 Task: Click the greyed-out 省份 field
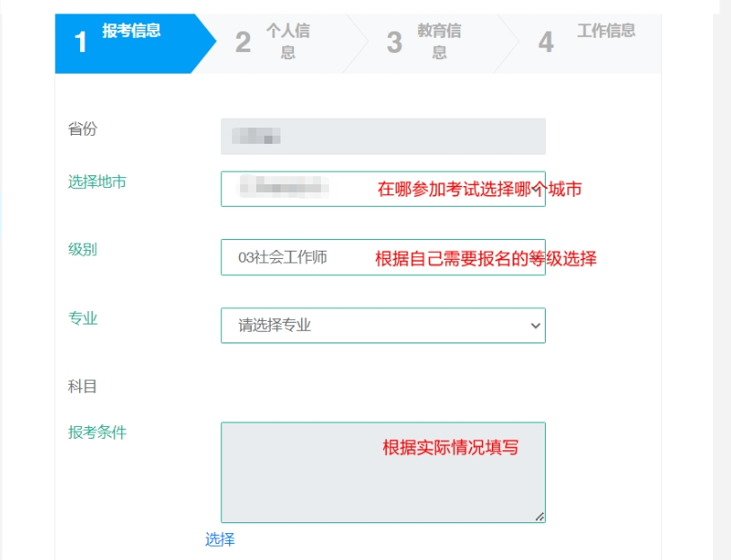pyautogui.click(x=382, y=137)
